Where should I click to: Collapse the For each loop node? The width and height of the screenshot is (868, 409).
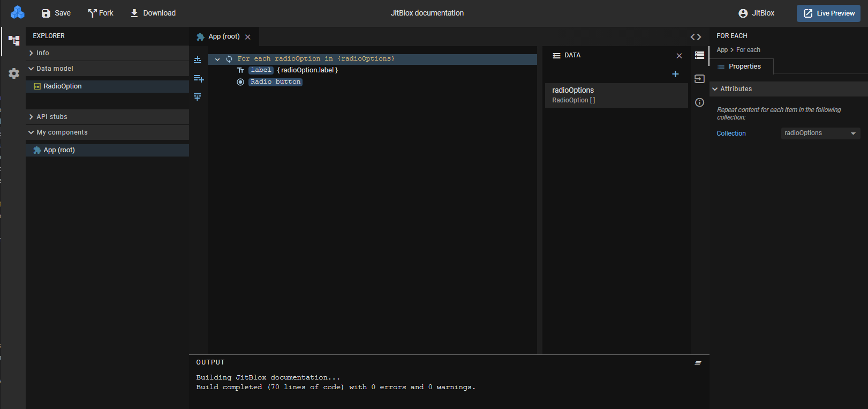coord(217,59)
